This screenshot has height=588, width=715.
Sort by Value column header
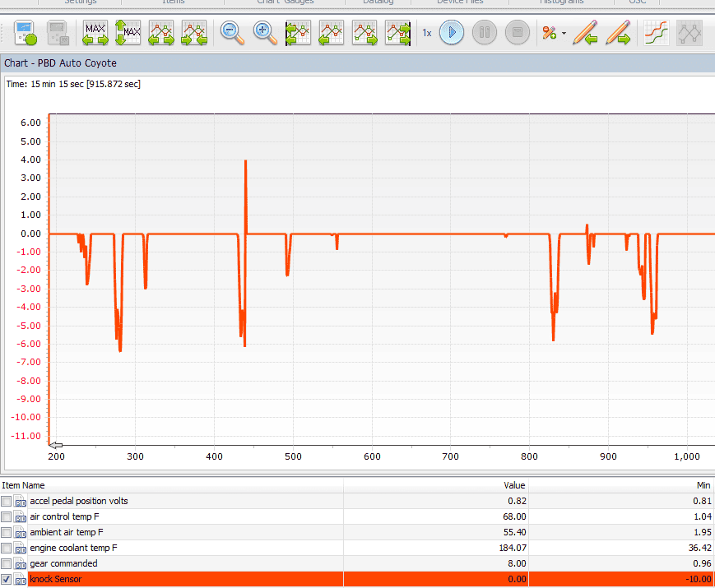tap(436, 485)
